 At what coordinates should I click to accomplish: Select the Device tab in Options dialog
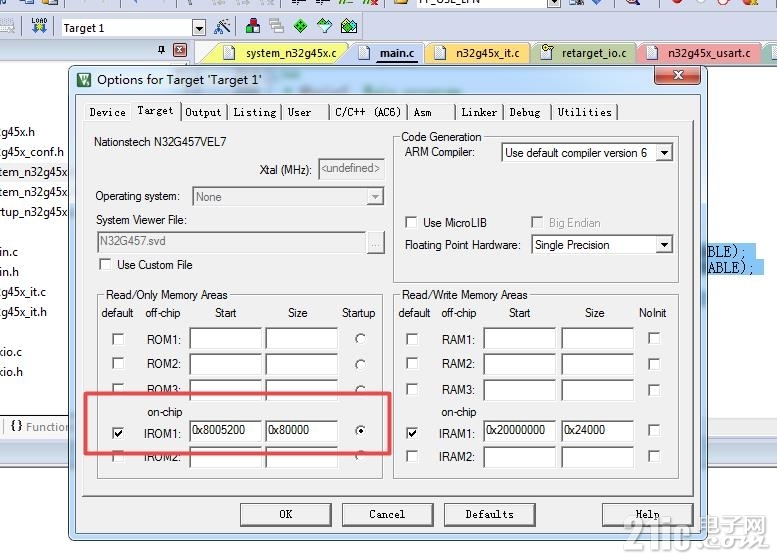click(108, 112)
